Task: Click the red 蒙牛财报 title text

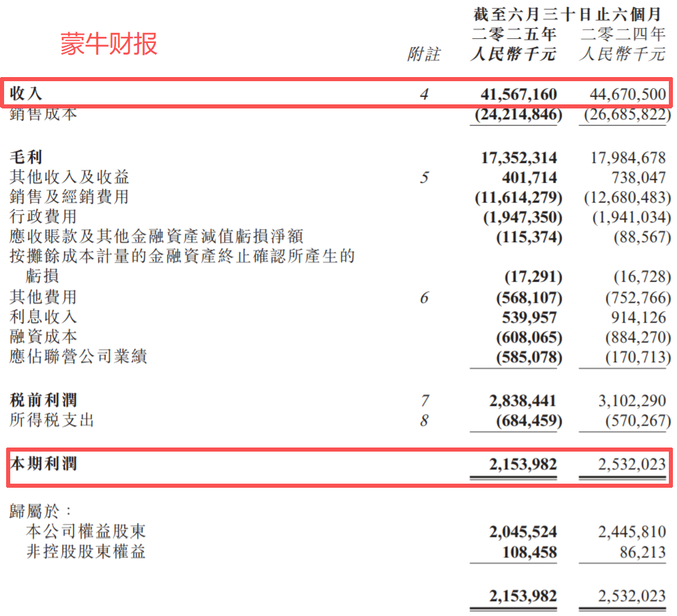Action: 108,44
